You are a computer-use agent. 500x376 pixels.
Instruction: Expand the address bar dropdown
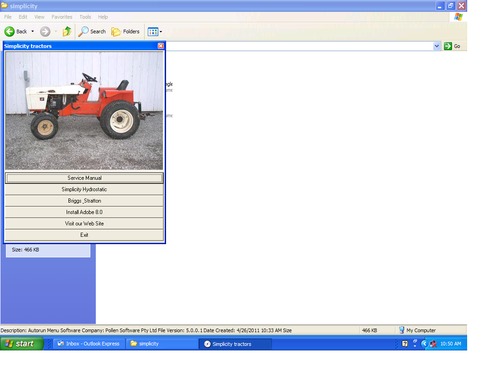437,46
